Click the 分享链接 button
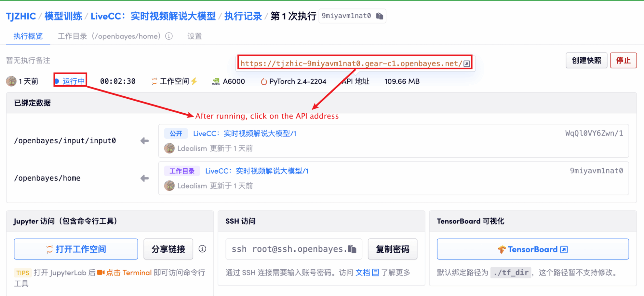The image size is (644, 296). (168, 249)
